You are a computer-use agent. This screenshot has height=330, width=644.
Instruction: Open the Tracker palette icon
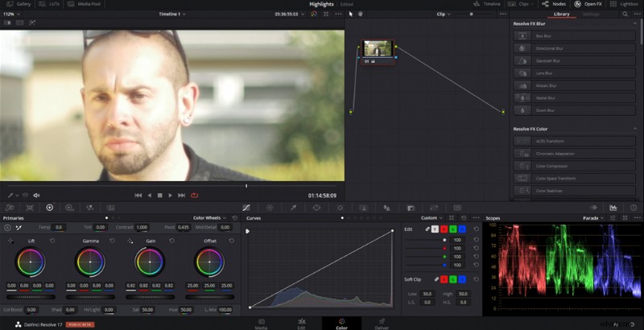(x=340, y=208)
